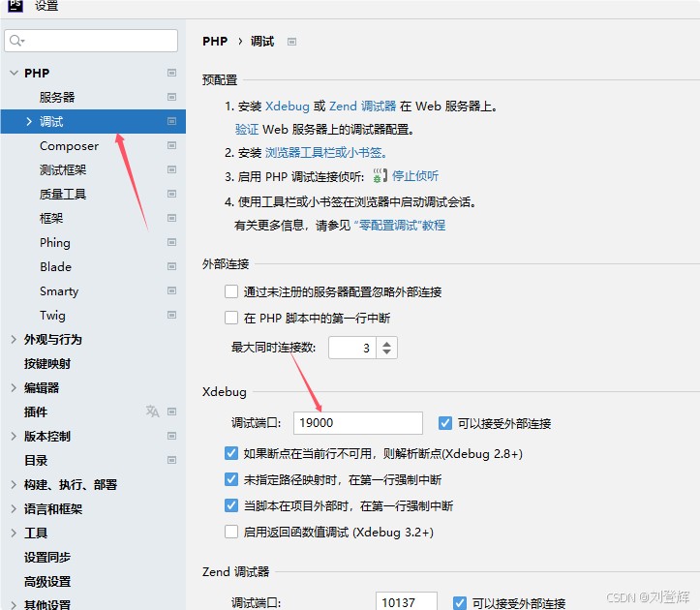700x610 pixels.
Task: Expand the 编辑器 section
Action: [x=14, y=387]
